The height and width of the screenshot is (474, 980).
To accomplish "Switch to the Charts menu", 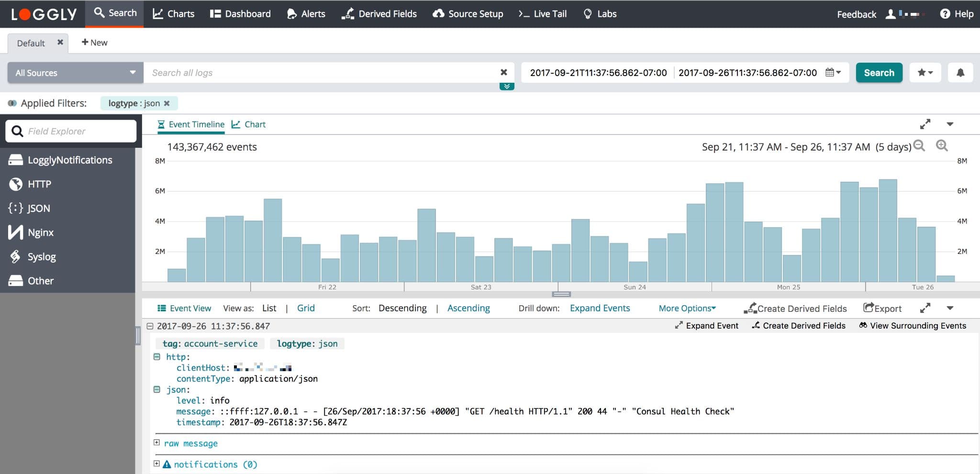I will coord(173,14).
